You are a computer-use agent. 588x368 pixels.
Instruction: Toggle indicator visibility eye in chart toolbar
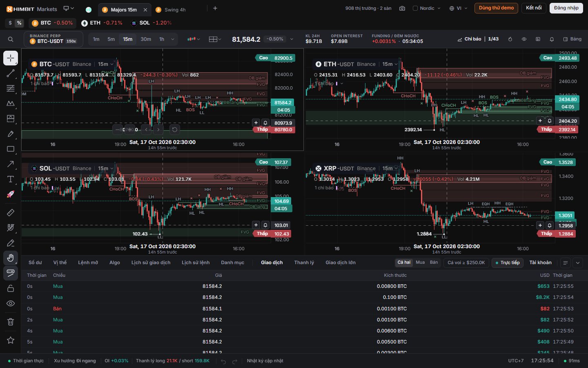tap(524, 39)
